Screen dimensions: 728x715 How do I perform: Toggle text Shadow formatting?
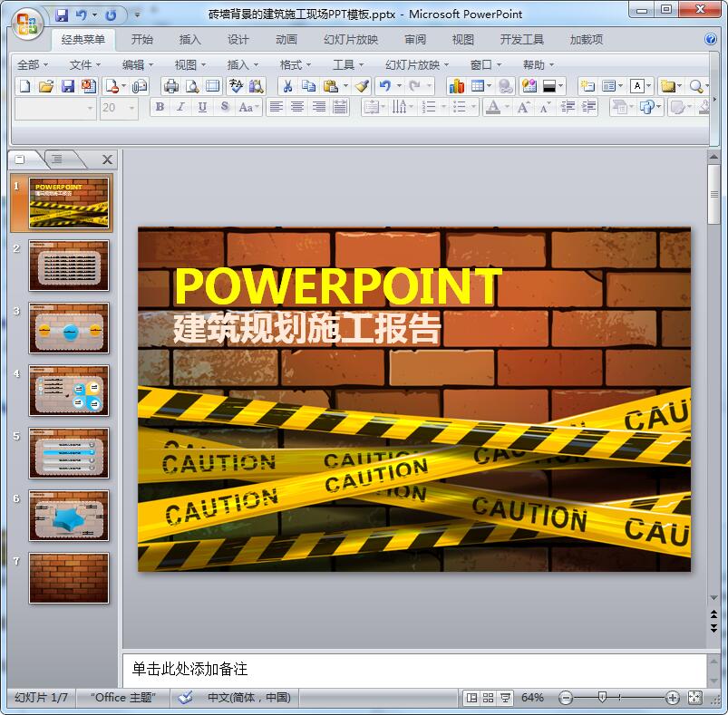coord(224,108)
